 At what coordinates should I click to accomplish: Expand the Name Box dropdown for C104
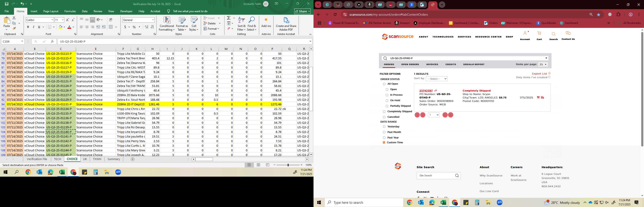point(22,41)
